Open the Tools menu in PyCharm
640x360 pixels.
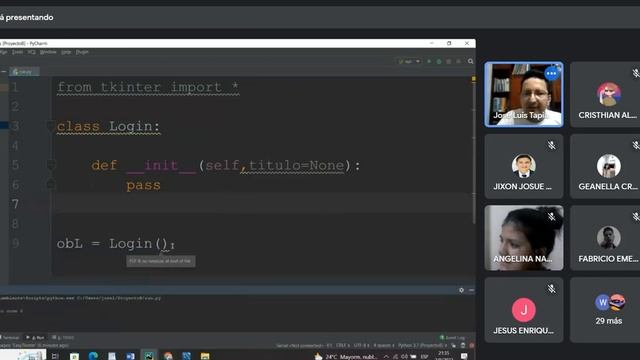[17, 52]
